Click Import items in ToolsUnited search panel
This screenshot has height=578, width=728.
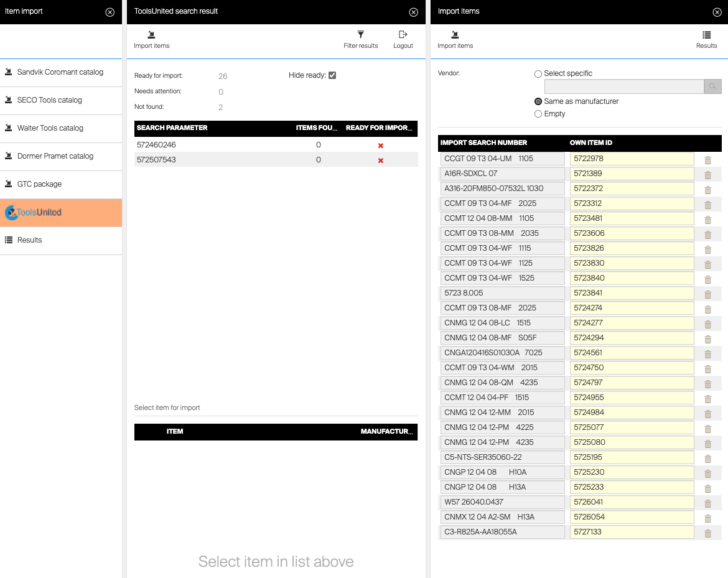click(x=151, y=39)
